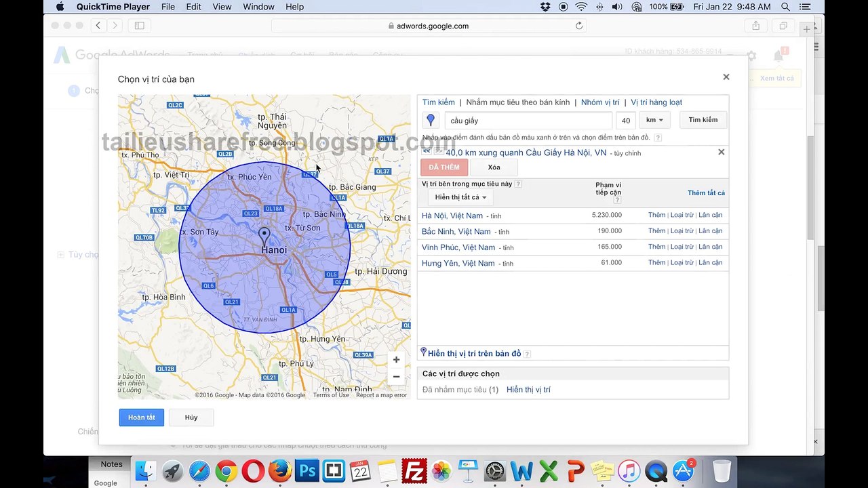Image resolution: width=868 pixels, height=488 pixels.
Task: Open the View menu
Action: point(222,7)
